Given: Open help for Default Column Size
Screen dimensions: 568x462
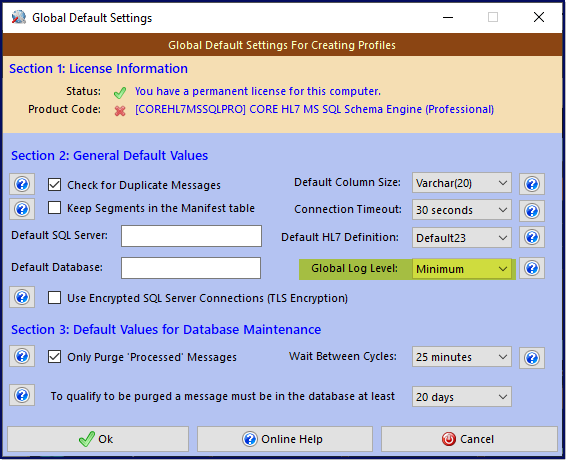Looking at the screenshot, I should point(532,184).
